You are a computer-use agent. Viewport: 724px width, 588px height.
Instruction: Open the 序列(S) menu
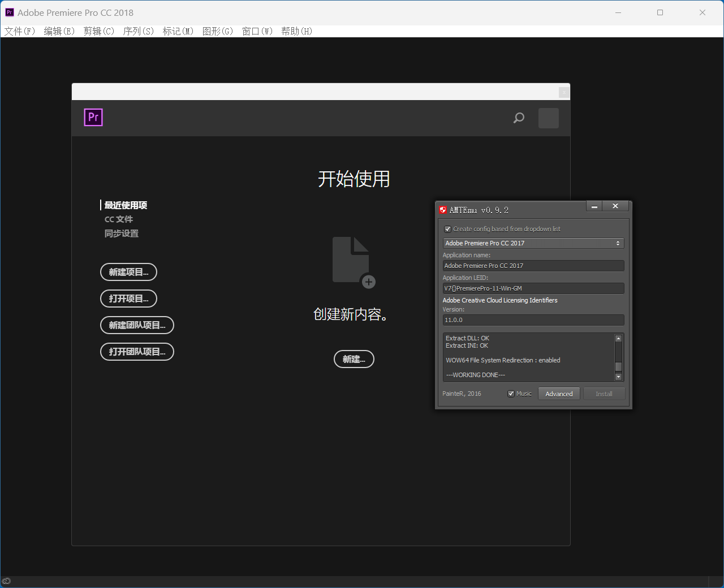tap(139, 31)
